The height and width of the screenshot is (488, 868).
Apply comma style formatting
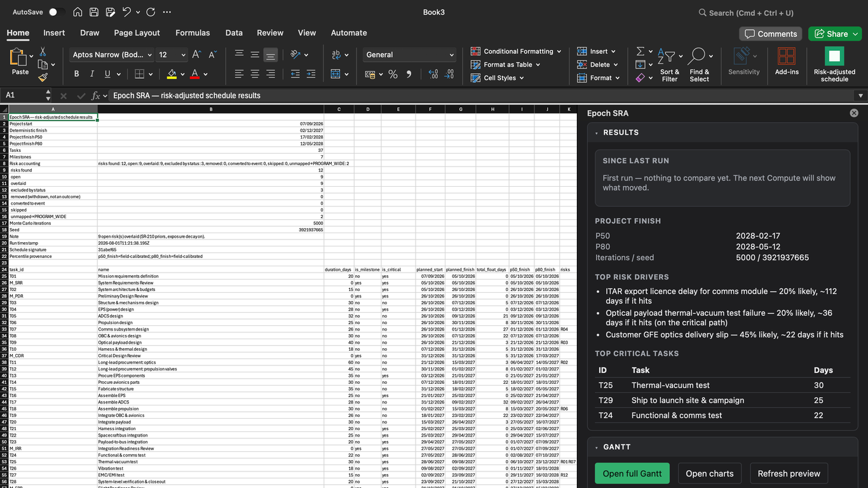pyautogui.click(x=409, y=74)
